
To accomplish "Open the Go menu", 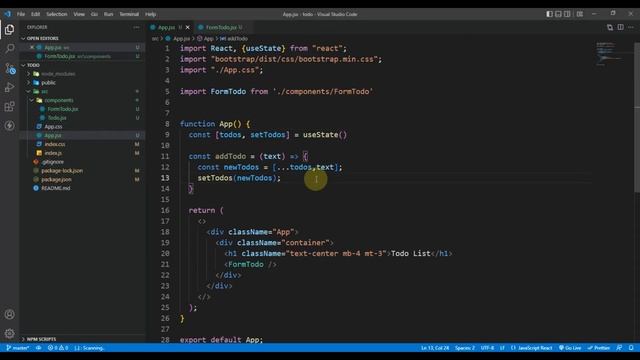I will click(94, 14).
